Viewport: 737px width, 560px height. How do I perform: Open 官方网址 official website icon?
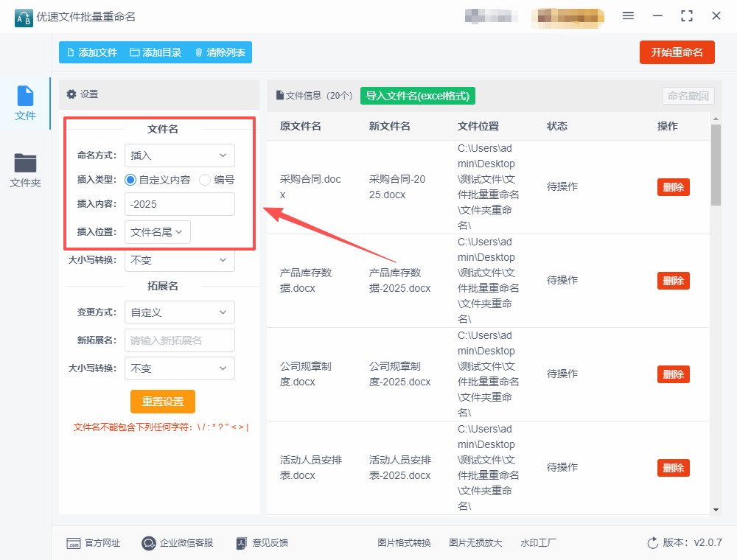pos(73,543)
